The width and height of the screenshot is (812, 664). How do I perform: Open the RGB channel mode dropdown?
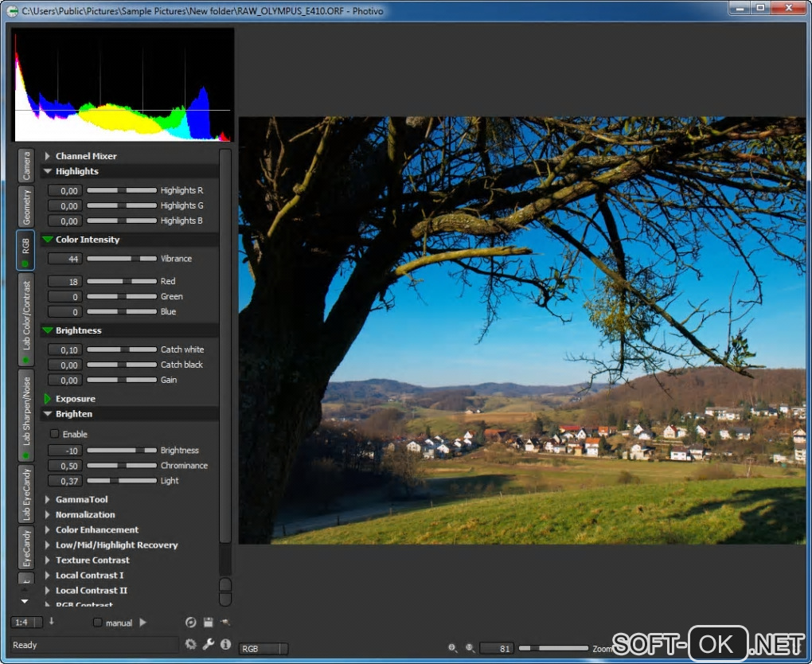[x=263, y=648]
